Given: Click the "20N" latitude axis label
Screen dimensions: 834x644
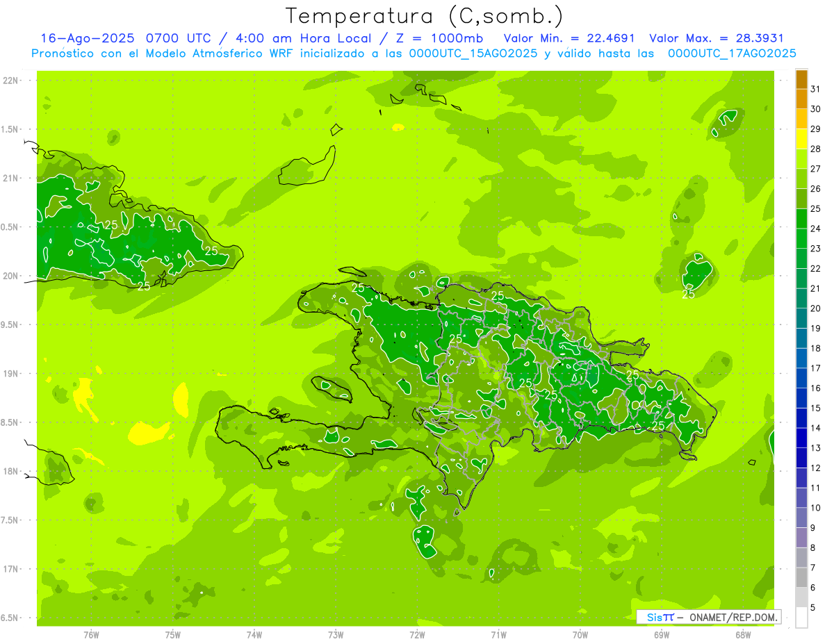Looking at the screenshot, I should point(11,276).
